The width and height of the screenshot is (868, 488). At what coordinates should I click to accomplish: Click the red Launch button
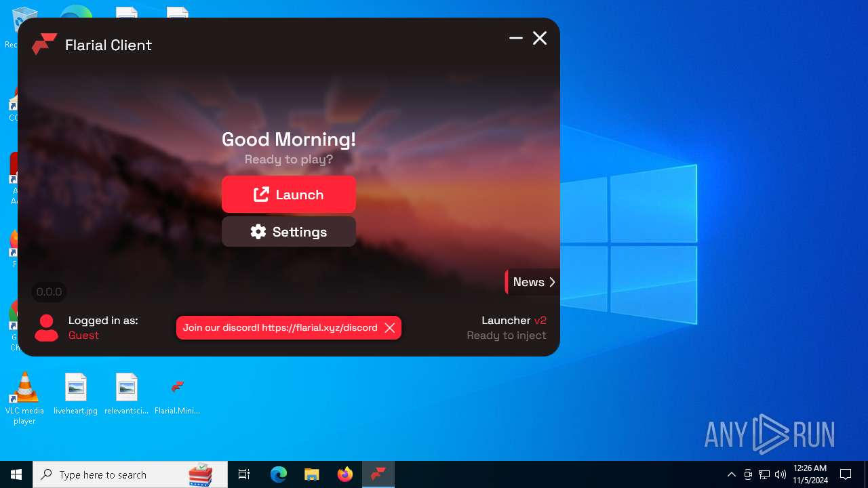pyautogui.click(x=288, y=195)
